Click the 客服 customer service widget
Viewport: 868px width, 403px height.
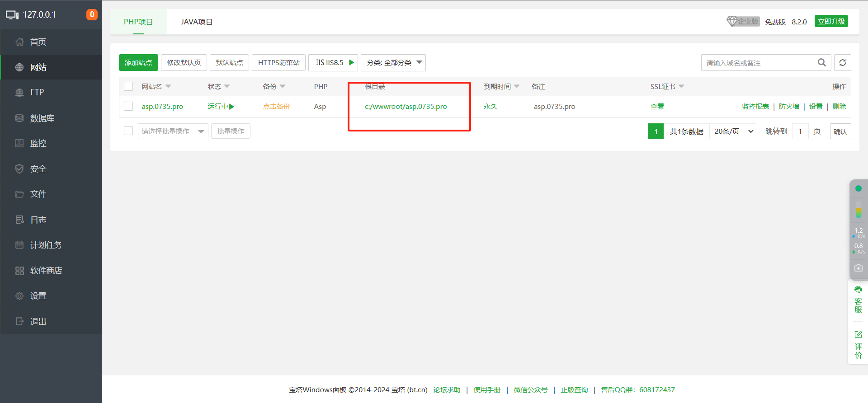click(x=858, y=300)
